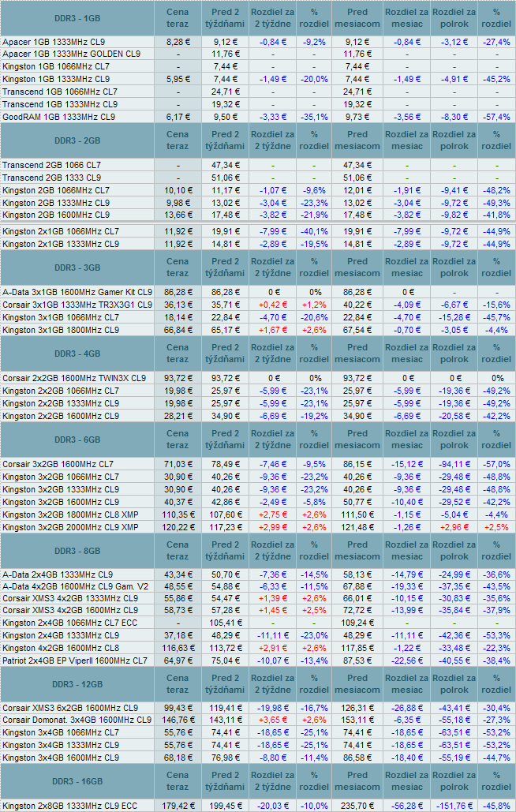Select Kingston 3x2GB 1800MHz CL8 XMP name
This screenshot has height=812, width=516.
(70, 515)
